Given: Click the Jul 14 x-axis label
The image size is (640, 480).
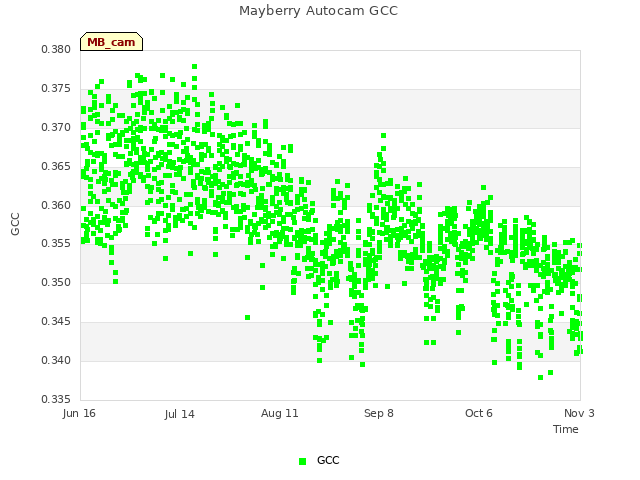Looking at the screenshot, I should (x=180, y=414).
